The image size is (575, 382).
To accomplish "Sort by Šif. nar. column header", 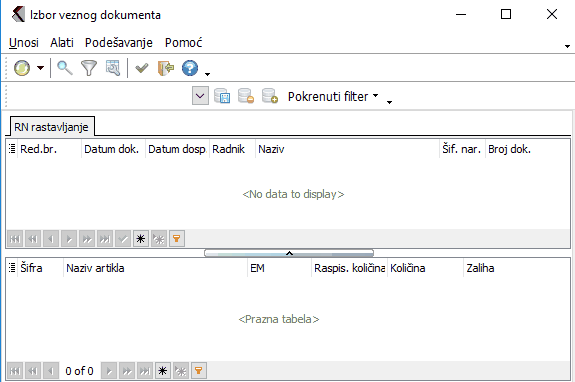I will point(463,149).
